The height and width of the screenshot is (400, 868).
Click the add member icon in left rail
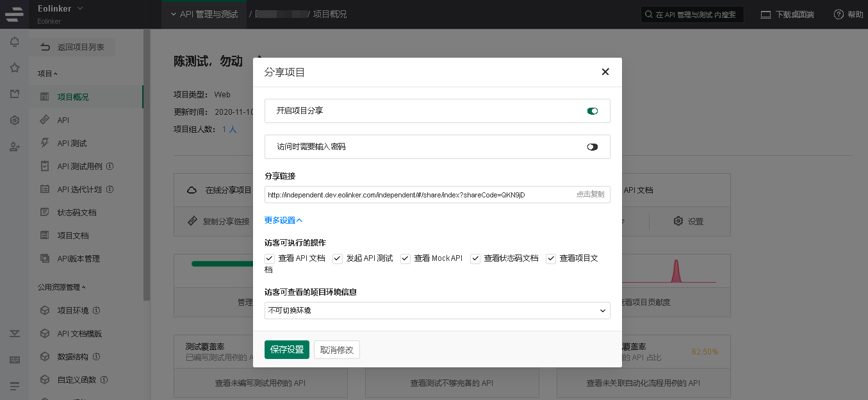pyautogui.click(x=14, y=147)
